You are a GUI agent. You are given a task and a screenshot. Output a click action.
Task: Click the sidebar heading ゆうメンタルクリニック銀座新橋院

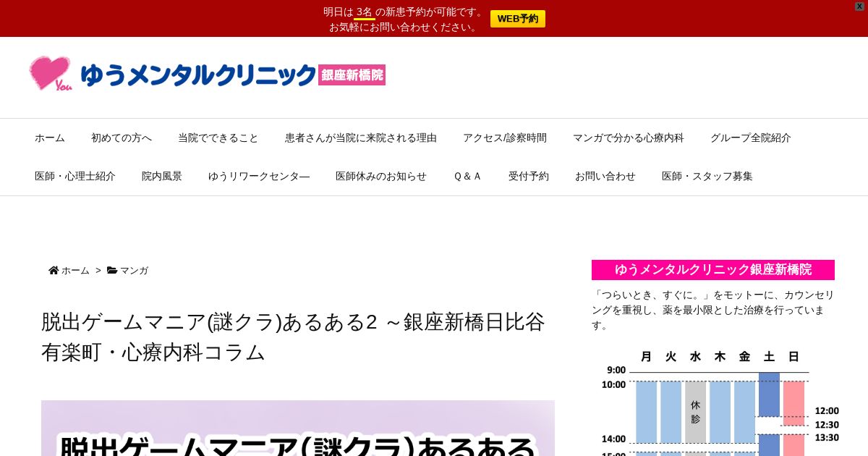pos(713,270)
